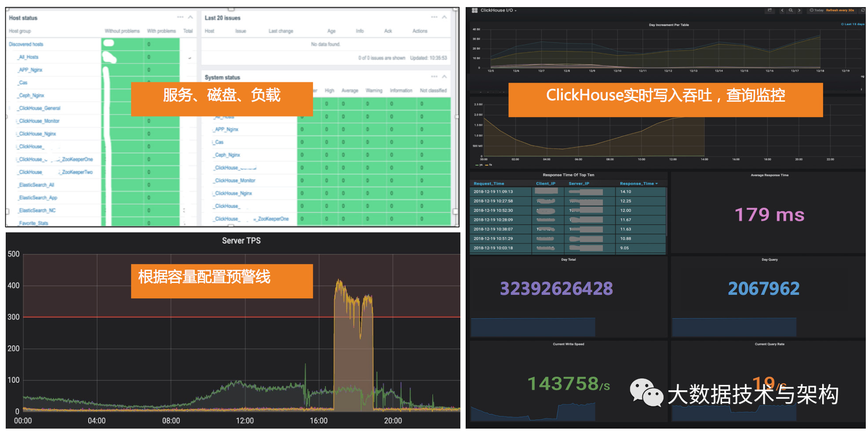Open _ClickHouse_Monitor in System status list

tap(235, 180)
